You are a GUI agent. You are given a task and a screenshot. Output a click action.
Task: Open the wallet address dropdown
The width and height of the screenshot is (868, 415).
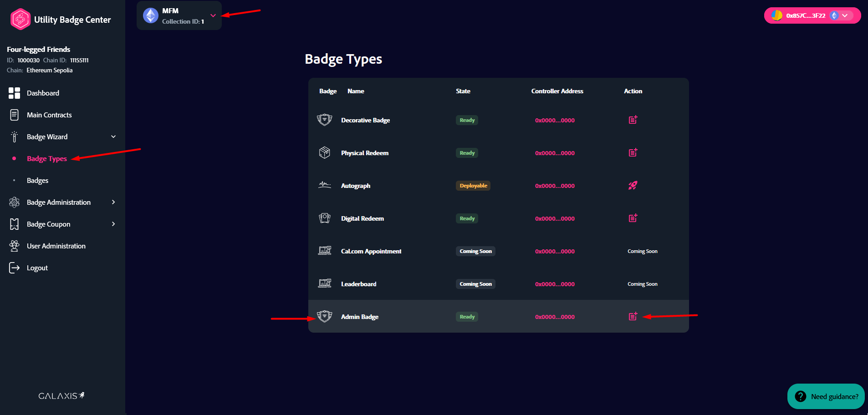click(x=845, y=15)
